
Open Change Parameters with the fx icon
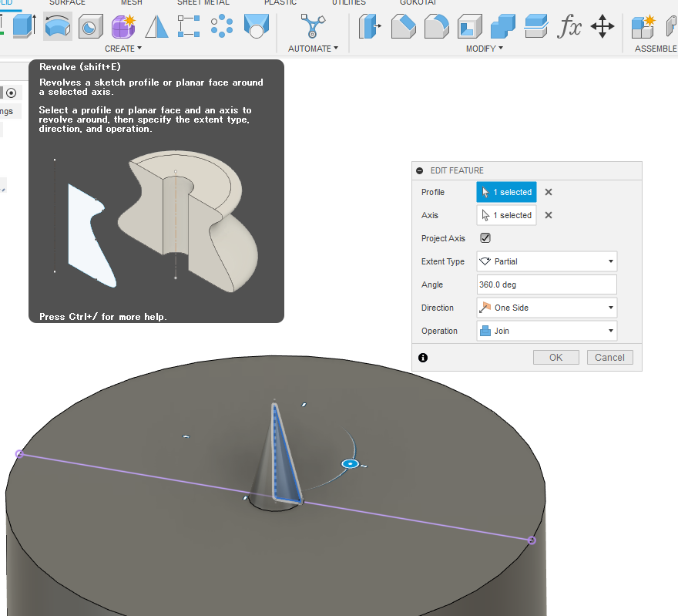(x=570, y=27)
